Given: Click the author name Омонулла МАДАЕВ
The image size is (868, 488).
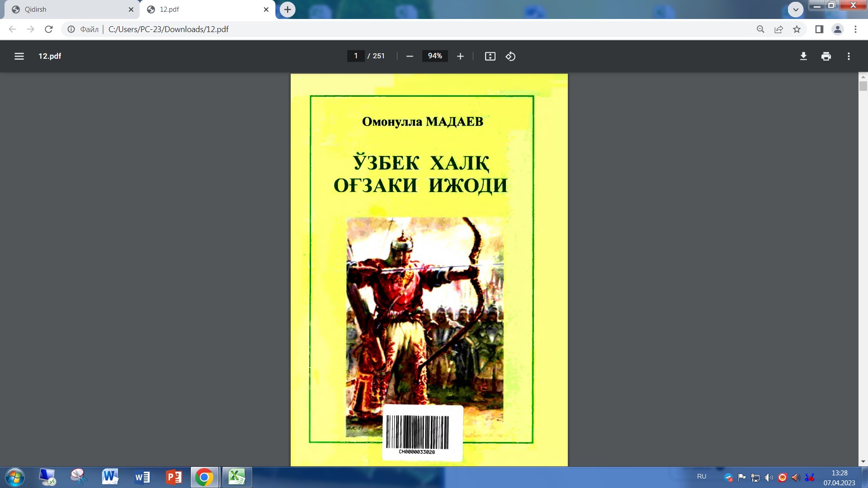Looking at the screenshot, I should (x=423, y=122).
